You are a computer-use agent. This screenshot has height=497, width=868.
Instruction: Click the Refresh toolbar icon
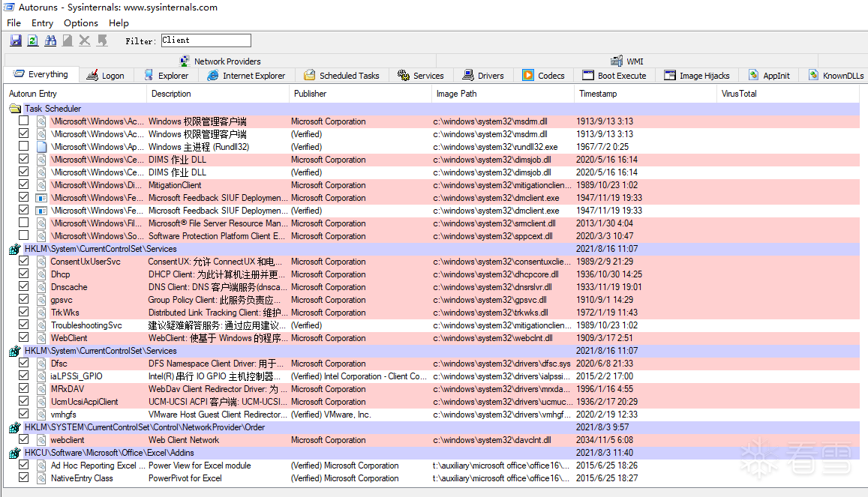coord(33,40)
